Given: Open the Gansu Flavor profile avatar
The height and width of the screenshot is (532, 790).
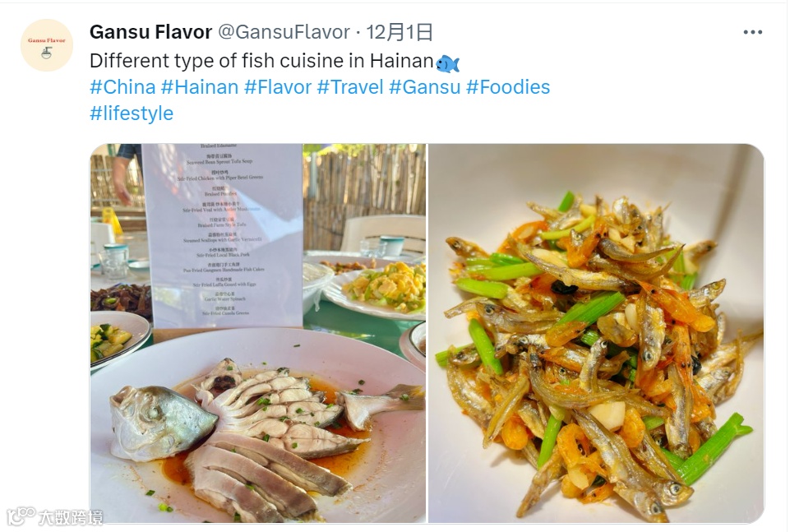Looking at the screenshot, I should [46, 45].
